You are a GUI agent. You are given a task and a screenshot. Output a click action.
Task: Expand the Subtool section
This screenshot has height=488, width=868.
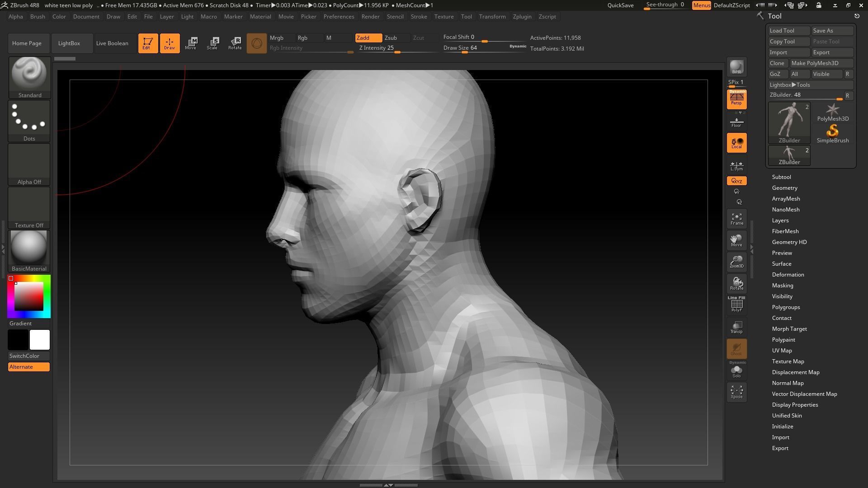coord(781,177)
